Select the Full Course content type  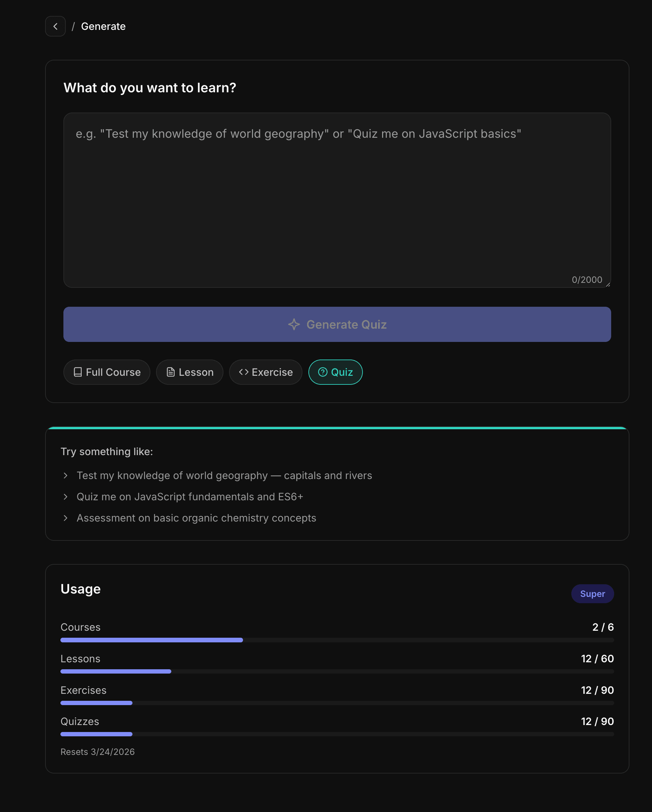(107, 372)
